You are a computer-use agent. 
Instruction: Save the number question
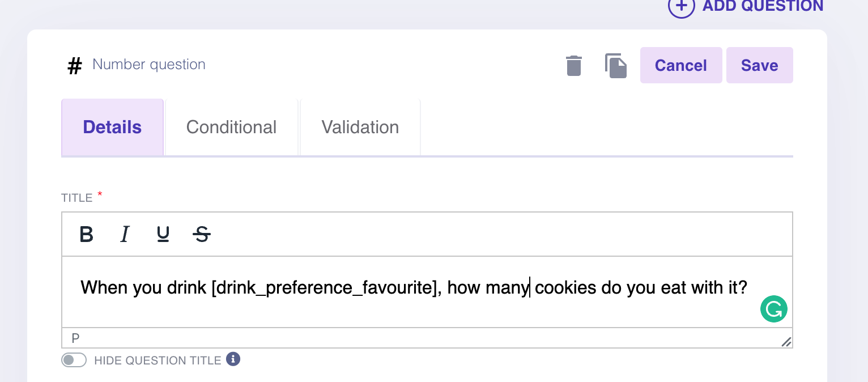click(759, 65)
